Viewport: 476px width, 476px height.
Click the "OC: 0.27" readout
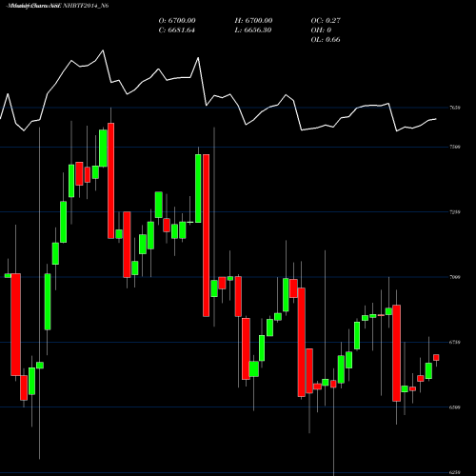pyautogui.click(x=326, y=21)
